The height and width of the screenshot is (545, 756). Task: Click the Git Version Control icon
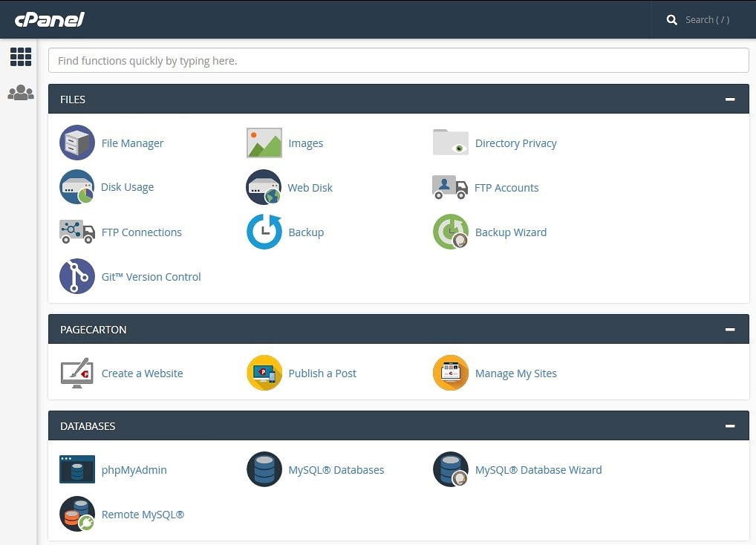(77, 276)
